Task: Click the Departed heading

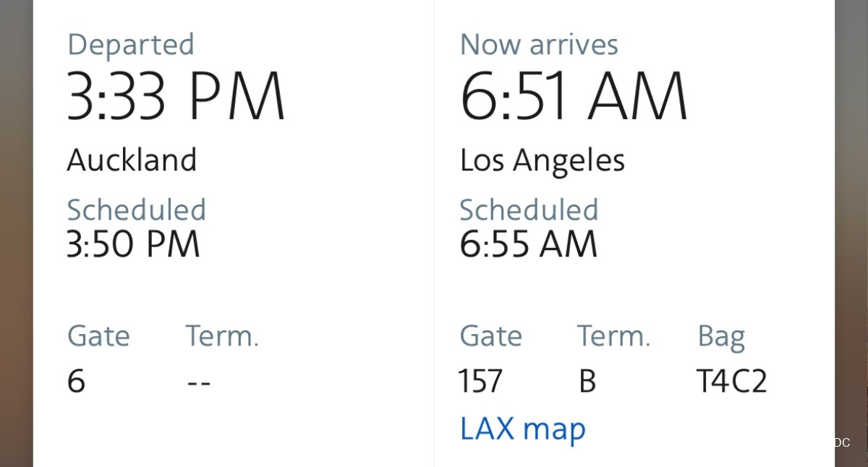Action: click(131, 45)
